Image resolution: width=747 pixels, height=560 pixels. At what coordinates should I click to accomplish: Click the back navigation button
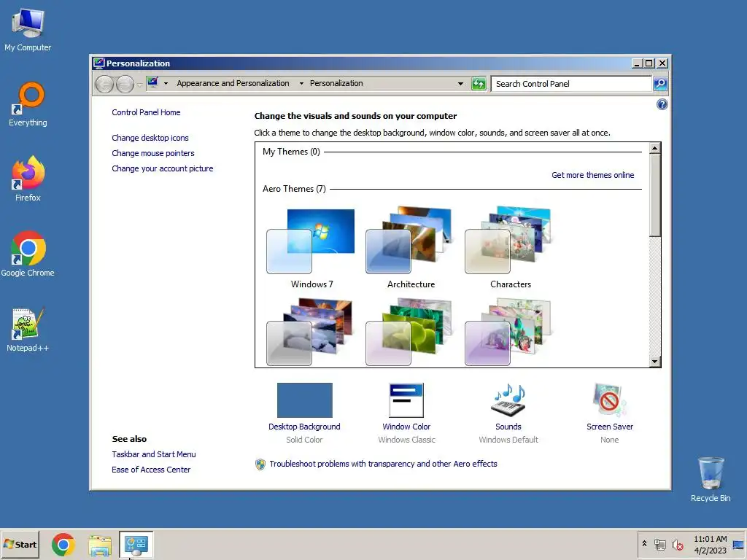tap(104, 85)
